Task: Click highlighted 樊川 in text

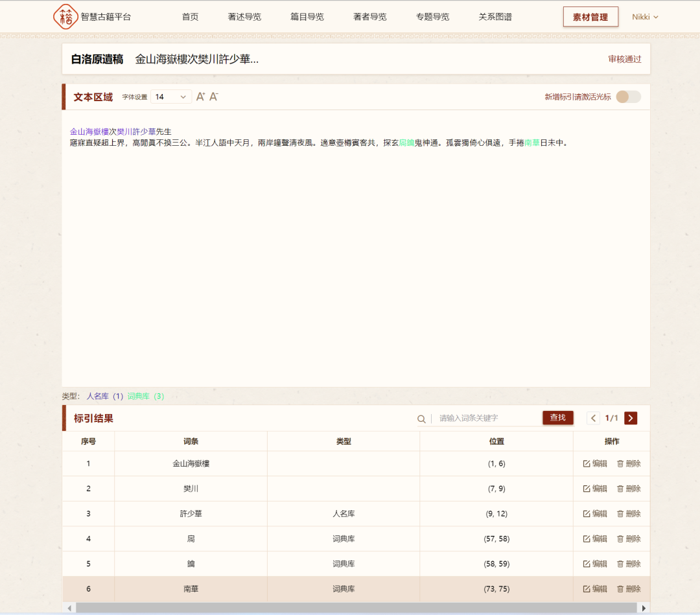Action: click(124, 132)
